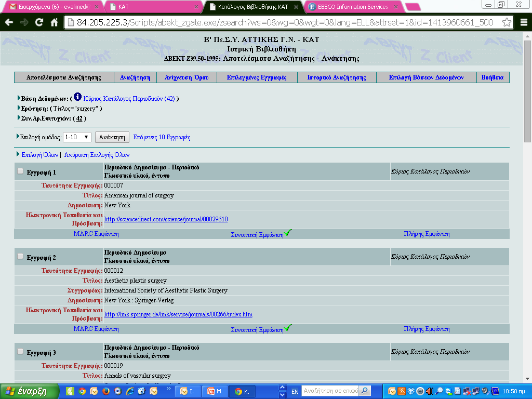Open Ανίχνευση Όρου in the navigation bar

(x=187, y=77)
